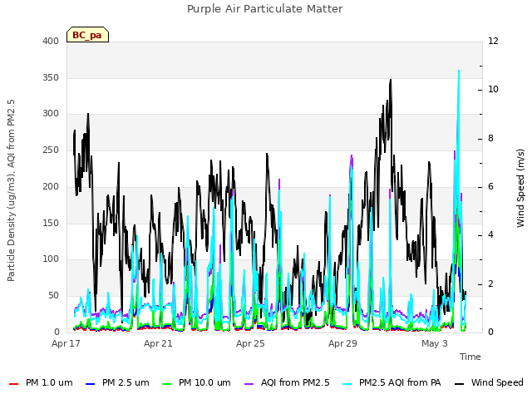Click the 6 right axis tick label
Image resolution: width=532 pixels, height=399 pixels.
click(x=491, y=186)
